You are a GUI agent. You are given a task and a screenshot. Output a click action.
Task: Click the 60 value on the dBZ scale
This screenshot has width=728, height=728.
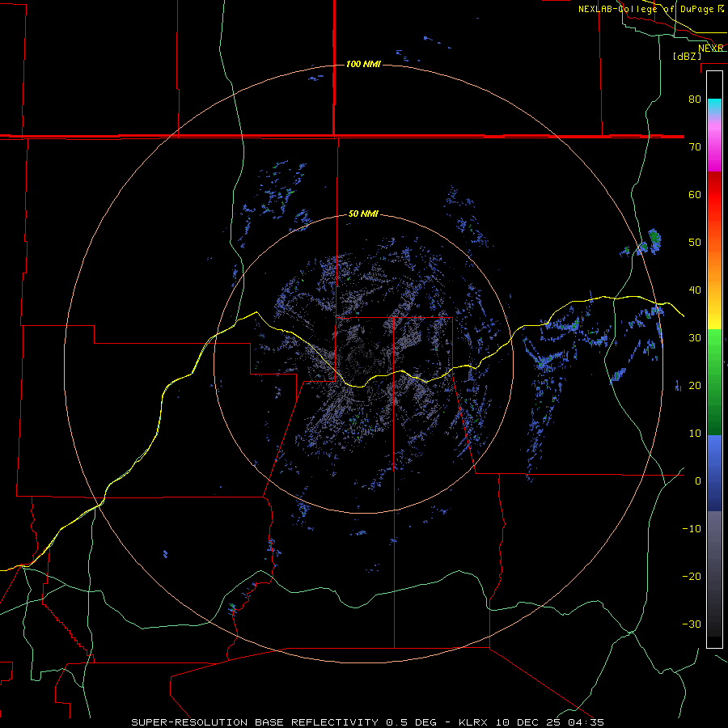click(x=695, y=194)
